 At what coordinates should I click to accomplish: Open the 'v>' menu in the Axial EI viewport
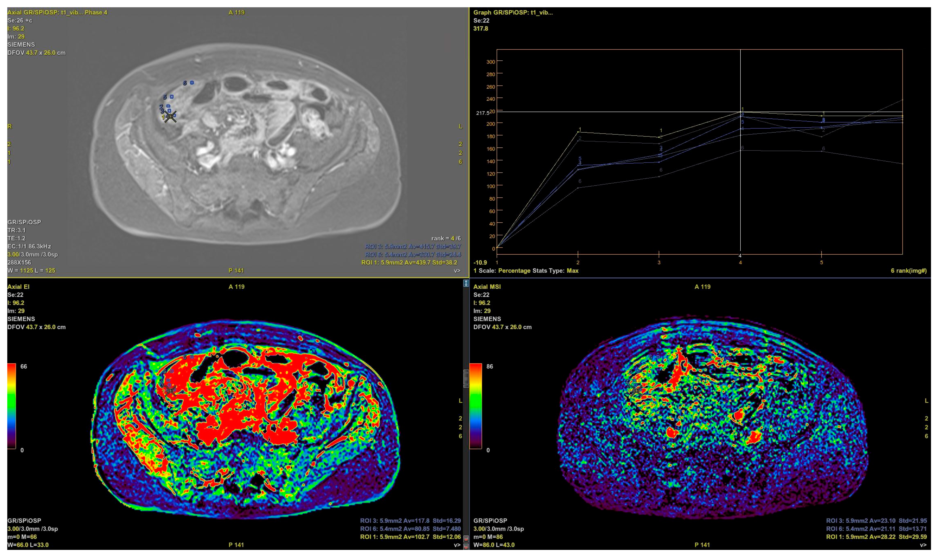pyautogui.click(x=457, y=545)
